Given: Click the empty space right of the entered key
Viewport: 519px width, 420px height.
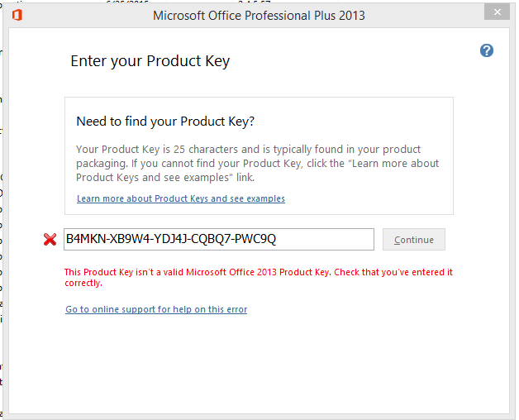Looking at the screenshot, I should (x=324, y=239).
